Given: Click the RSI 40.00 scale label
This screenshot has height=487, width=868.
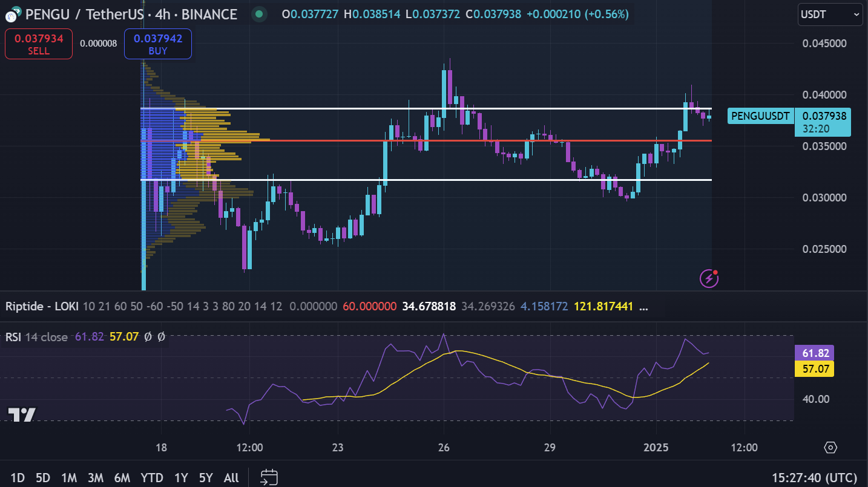Looking at the screenshot, I should 817,399.
